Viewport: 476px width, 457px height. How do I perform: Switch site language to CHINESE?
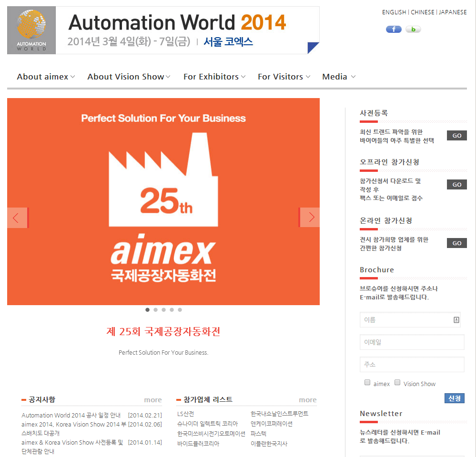[x=422, y=12]
